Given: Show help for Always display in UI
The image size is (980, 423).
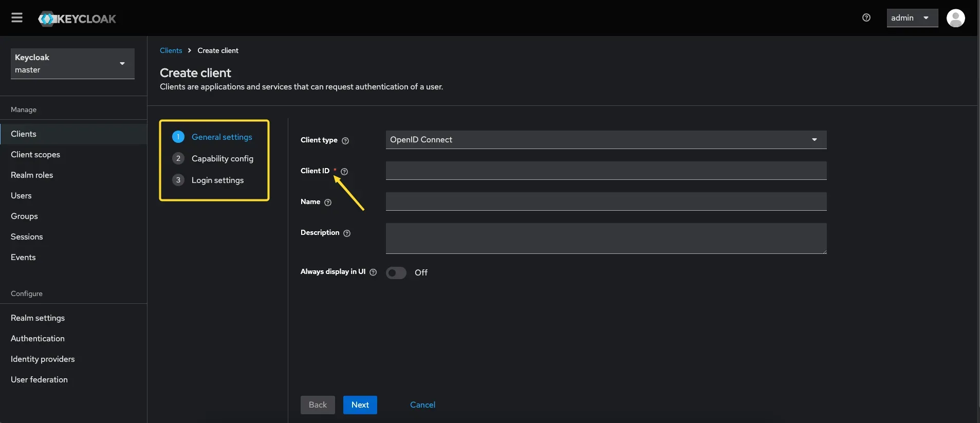Looking at the screenshot, I should click(x=373, y=272).
